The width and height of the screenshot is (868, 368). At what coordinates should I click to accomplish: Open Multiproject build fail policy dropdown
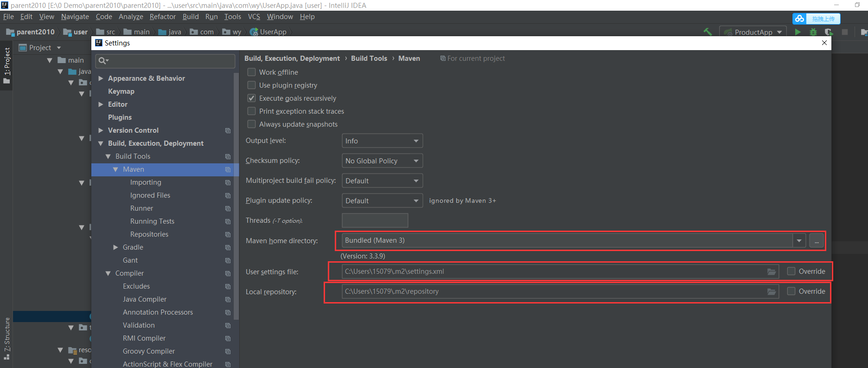382,181
